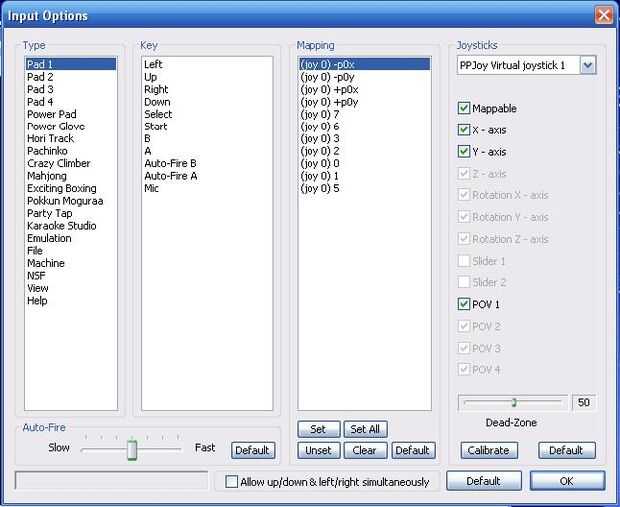620x507 pixels.
Task: Select Pad 2 in Type list
Action: click(71, 77)
